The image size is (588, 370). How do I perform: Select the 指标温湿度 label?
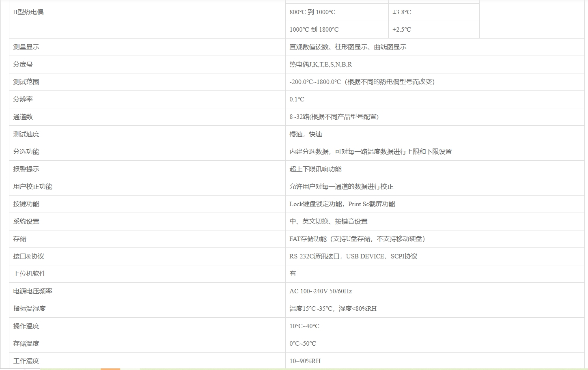(x=29, y=309)
